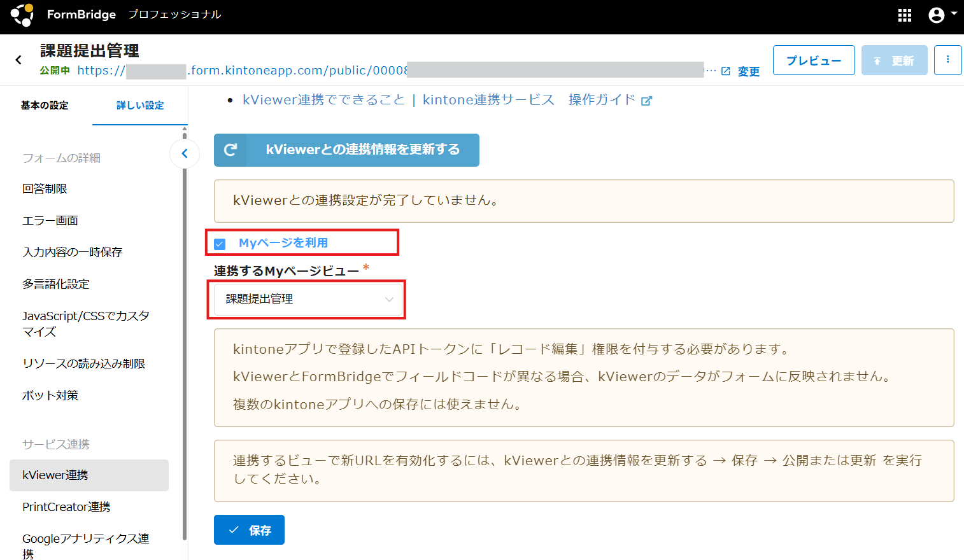Open the user account avatar menu
The image size is (964, 560).
click(942, 15)
